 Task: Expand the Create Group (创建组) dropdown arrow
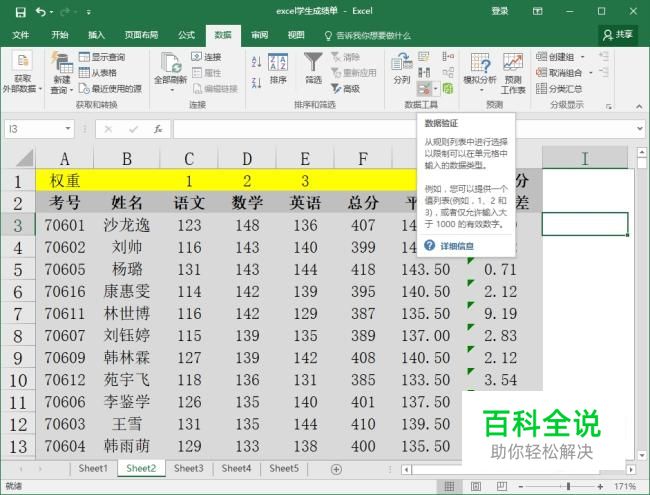click(582, 57)
